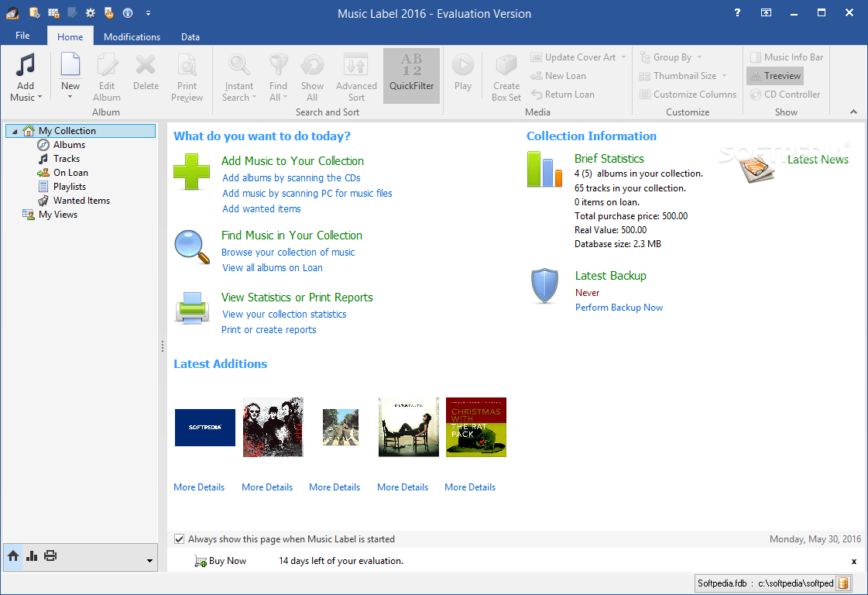Switch to the Modifications tab
868x595 pixels.
click(x=132, y=36)
